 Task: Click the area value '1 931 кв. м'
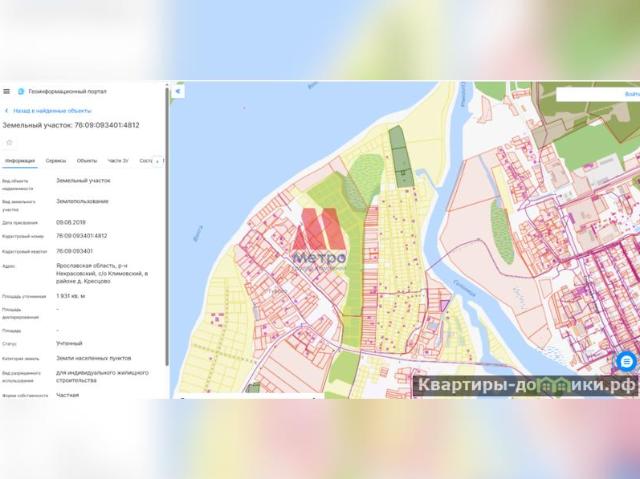pos(71,296)
